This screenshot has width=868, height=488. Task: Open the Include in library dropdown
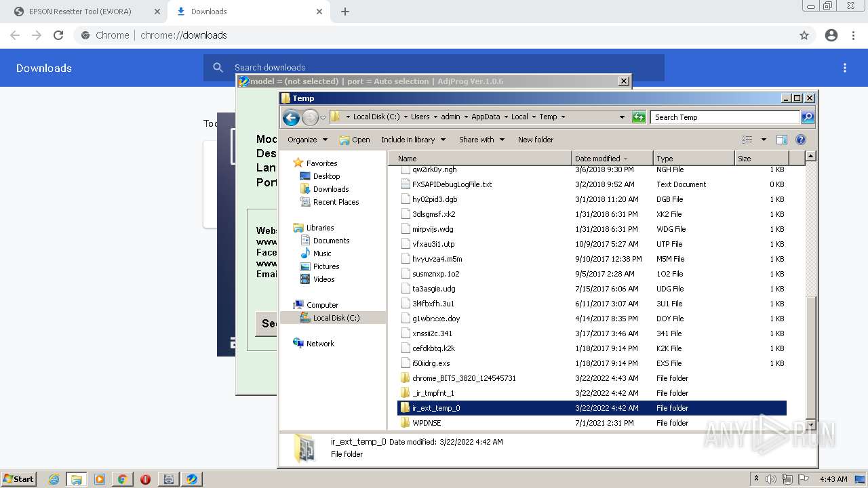pos(413,140)
